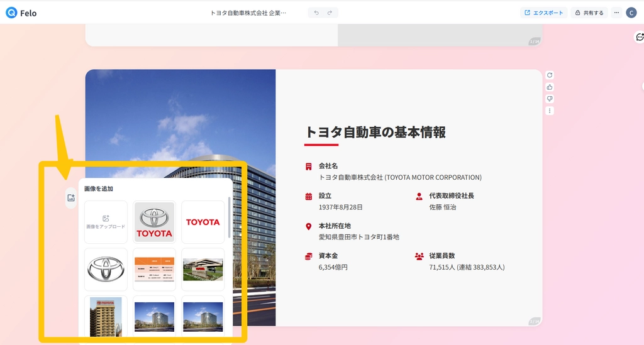Click the Felo logo
This screenshot has width=644, height=345.
[21, 13]
